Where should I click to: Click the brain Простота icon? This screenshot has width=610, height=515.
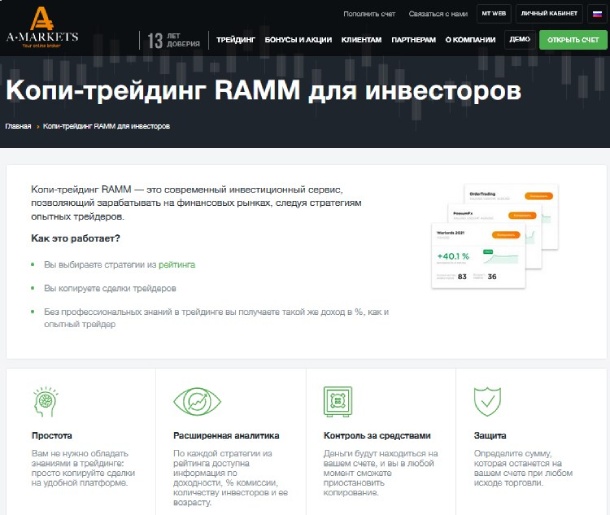point(46,401)
